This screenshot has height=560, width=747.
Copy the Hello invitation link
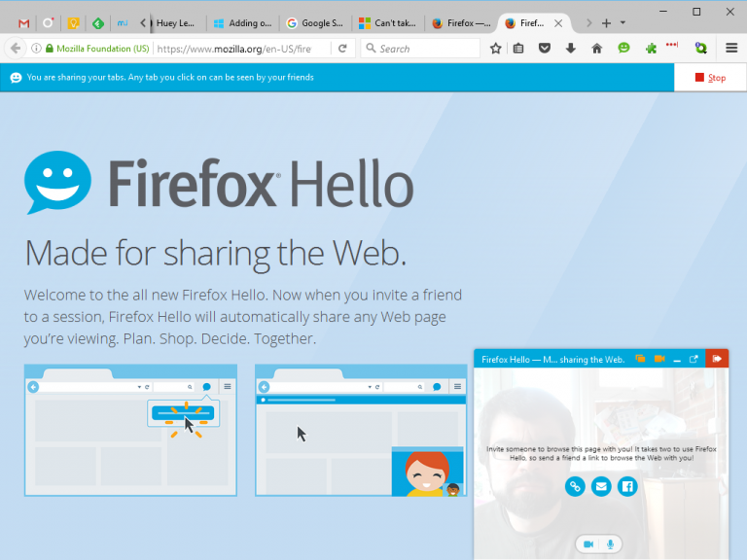click(575, 486)
